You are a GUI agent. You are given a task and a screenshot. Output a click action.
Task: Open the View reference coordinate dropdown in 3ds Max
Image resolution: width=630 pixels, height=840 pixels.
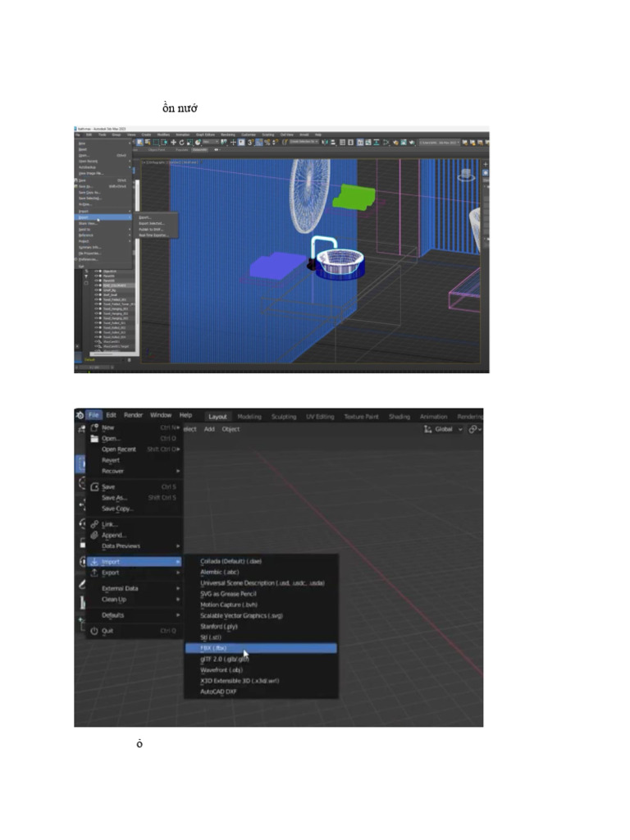click(211, 142)
